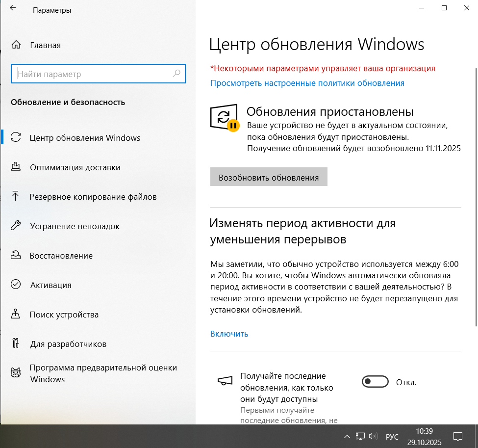Image resolution: width=478 pixels, height=448 pixels.
Task: Click the Поиск устройства locator icon
Action: click(16, 314)
